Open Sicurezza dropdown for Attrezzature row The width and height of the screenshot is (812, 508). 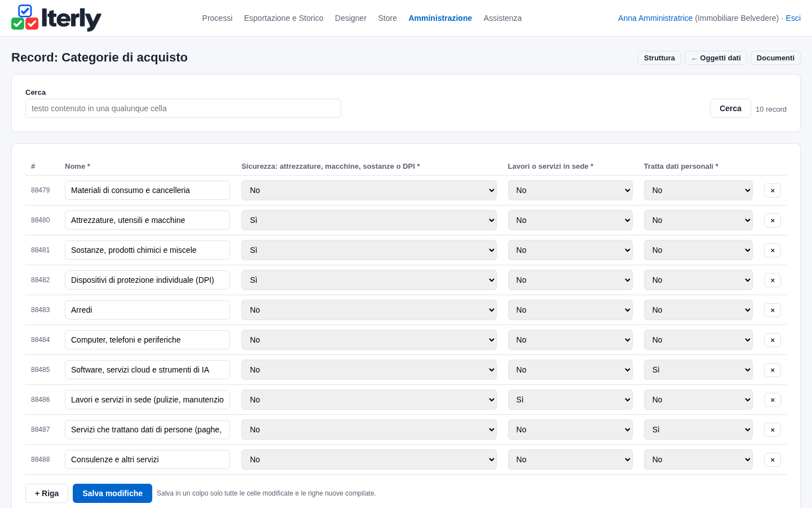369,220
